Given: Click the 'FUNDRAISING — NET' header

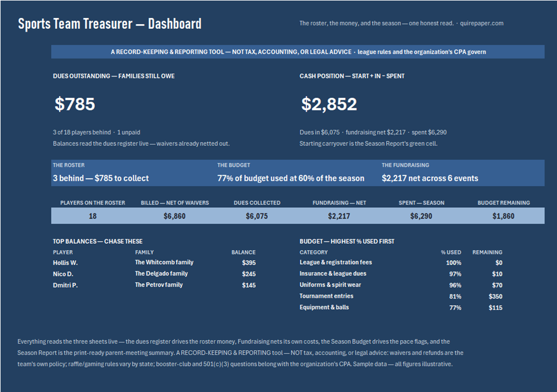Looking at the screenshot, I should click(x=339, y=203).
